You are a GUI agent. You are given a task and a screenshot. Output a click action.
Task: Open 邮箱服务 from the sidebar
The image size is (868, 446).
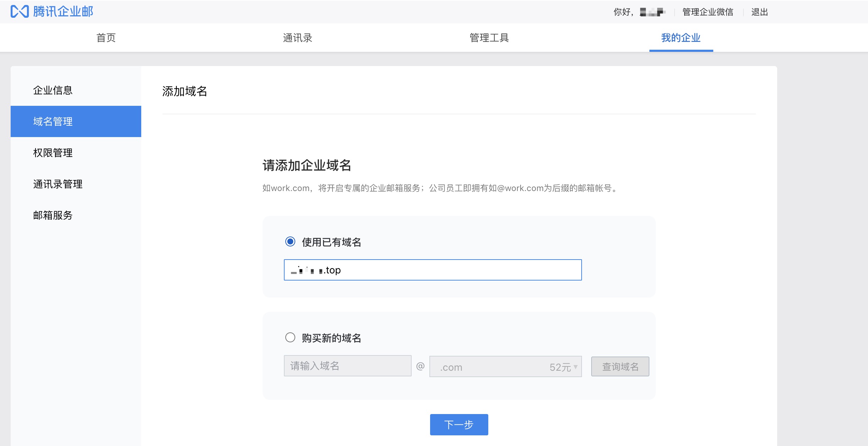53,215
